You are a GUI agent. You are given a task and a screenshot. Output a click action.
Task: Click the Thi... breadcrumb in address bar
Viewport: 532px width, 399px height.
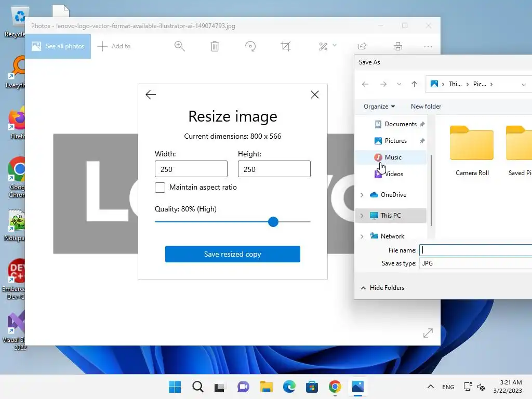coord(455,84)
